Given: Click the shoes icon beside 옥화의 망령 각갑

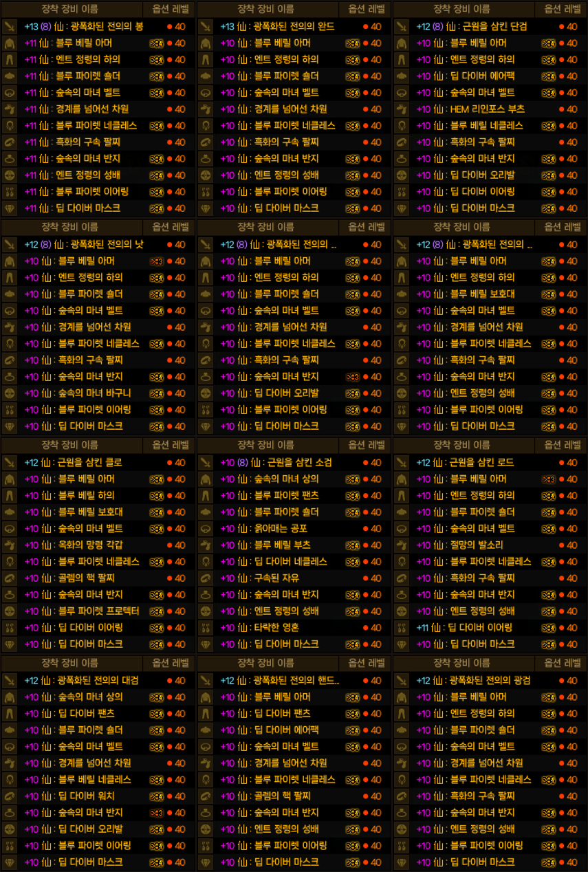Looking at the screenshot, I should tap(10, 545).
